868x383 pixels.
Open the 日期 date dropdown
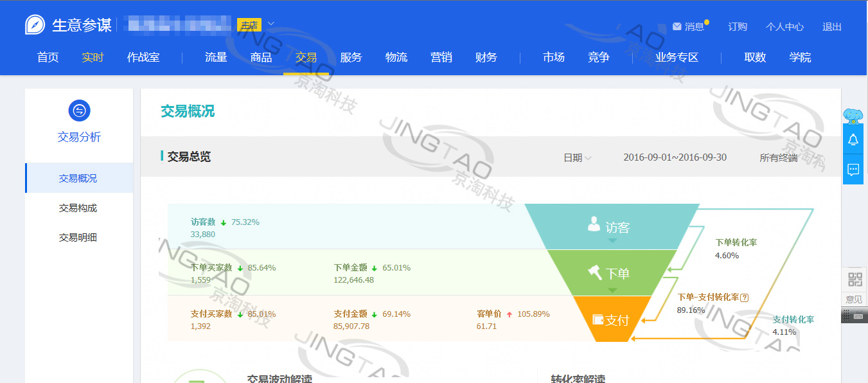pos(577,157)
